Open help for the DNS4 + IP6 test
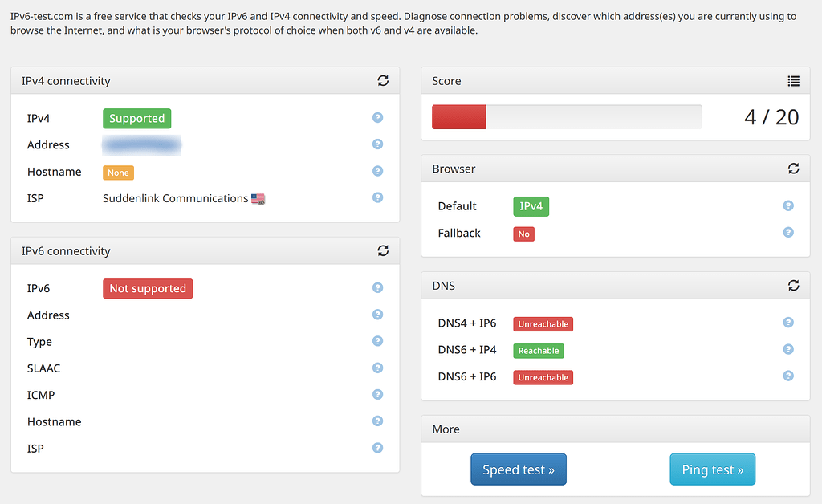822x504 pixels. [x=787, y=322]
